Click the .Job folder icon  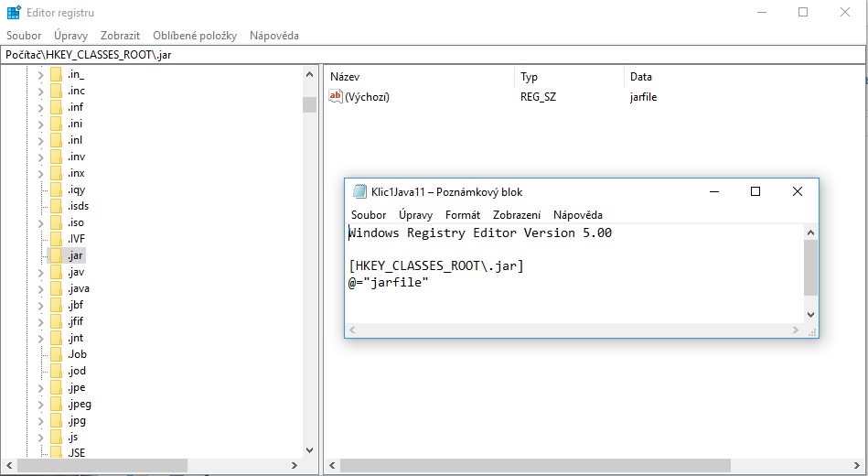pos(56,354)
